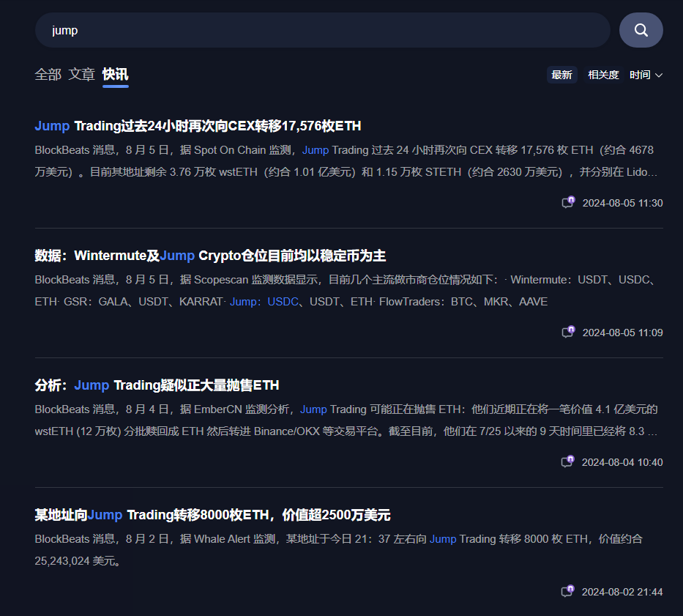Open headline about transferring 17,576枚ETH to CEX
Viewport: 683px width, 616px height.
pos(198,126)
